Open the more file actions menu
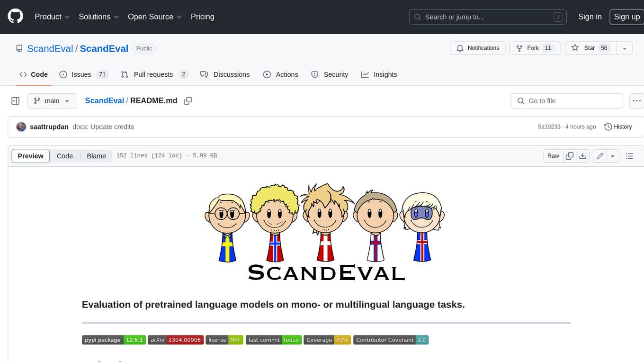The width and height of the screenshot is (644, 362). (637, 101)
